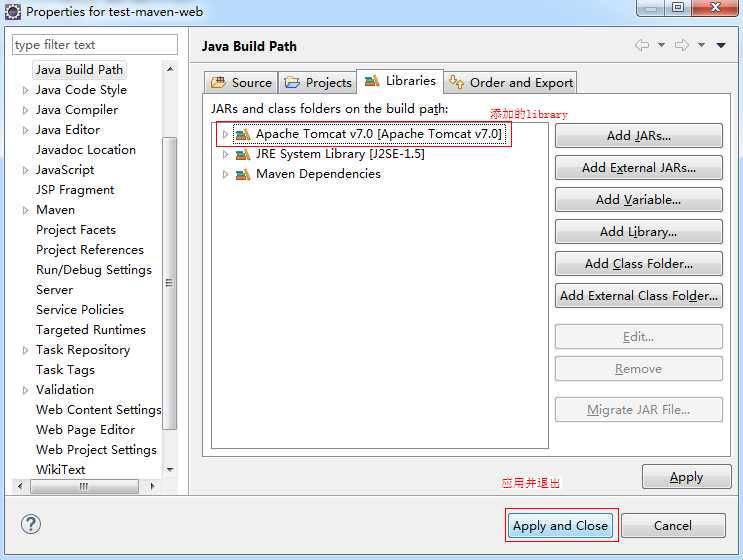Expand the Java Editor node
Screen dimensions: 743x560
click(x=25, y=130)
